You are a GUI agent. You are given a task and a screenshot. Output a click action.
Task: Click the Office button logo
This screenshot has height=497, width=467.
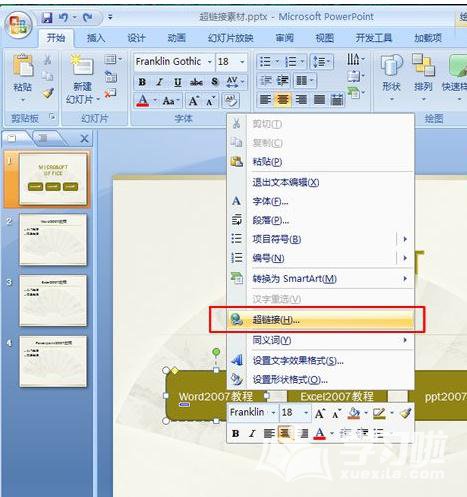click(19, 25)
